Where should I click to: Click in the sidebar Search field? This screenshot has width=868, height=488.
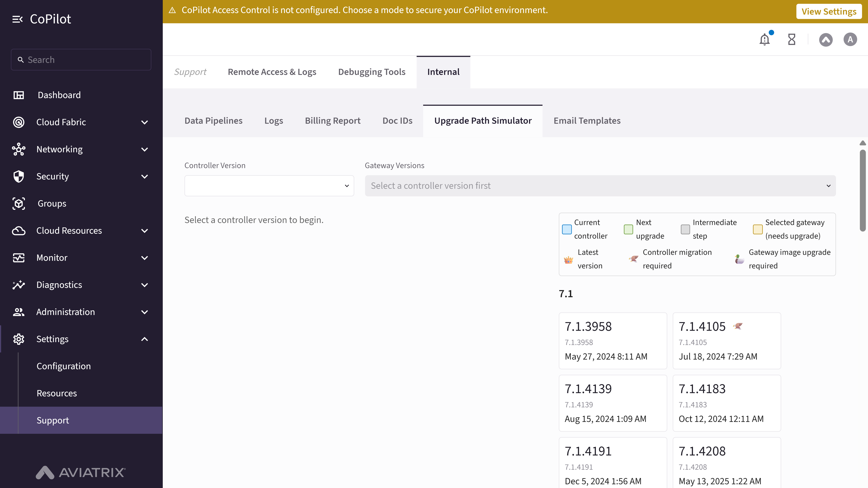[x=81, y=60]
